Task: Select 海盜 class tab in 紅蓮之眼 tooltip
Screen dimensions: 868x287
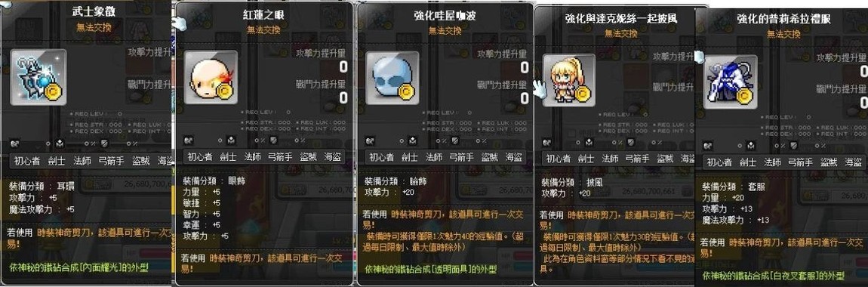Action: pyautogui.click(x=331, y=157)
